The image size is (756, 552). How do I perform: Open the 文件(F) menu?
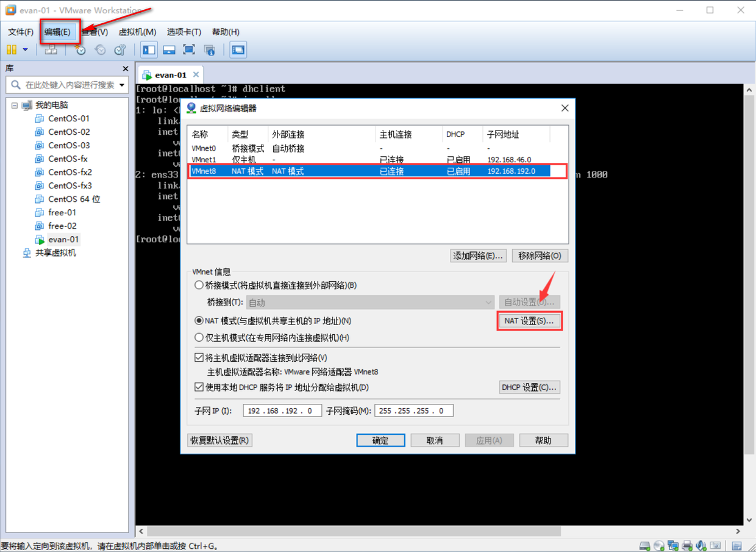click(x=21, y=32)
